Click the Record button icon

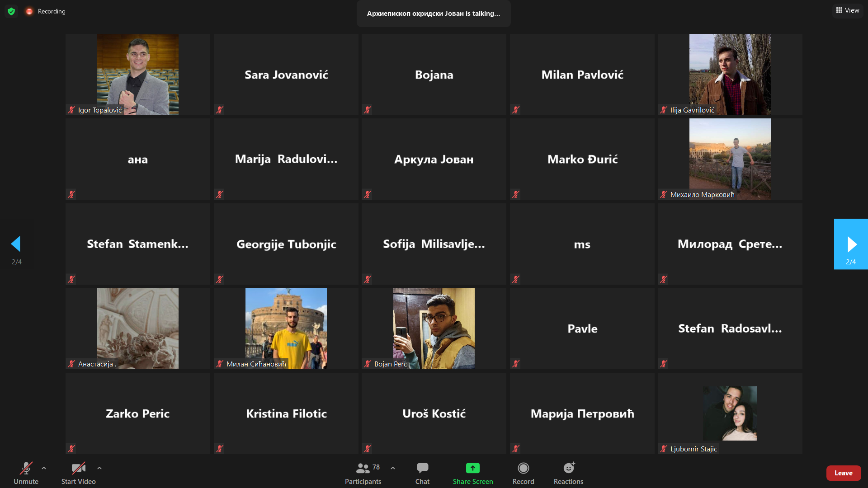point(523,468)
